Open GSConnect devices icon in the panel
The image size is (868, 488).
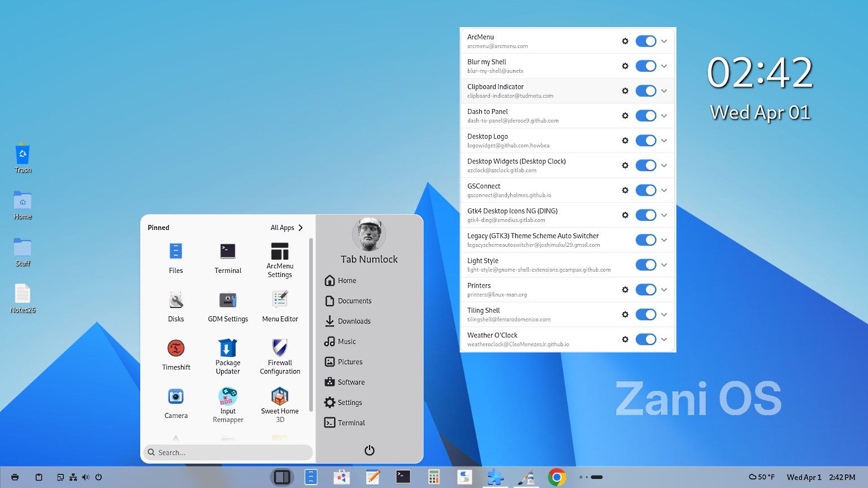[x=60, y=477]
